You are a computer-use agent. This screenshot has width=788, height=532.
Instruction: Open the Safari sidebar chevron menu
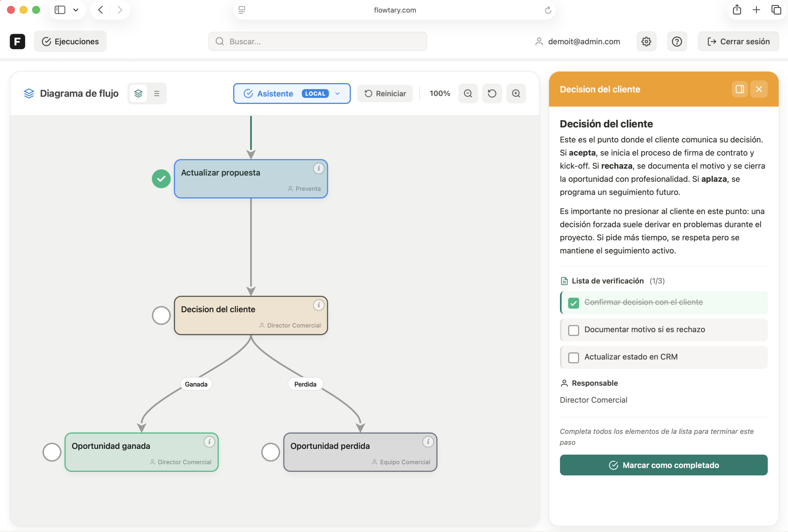[x=76, y=10]
